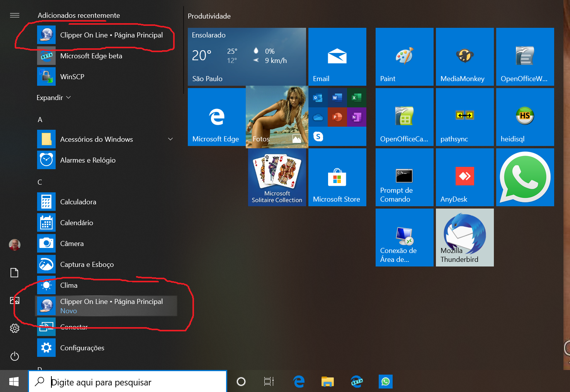The width and height of the screenshot is (570, 392).
Task: Open the Calculadora app entry
Action: point(78,202)
